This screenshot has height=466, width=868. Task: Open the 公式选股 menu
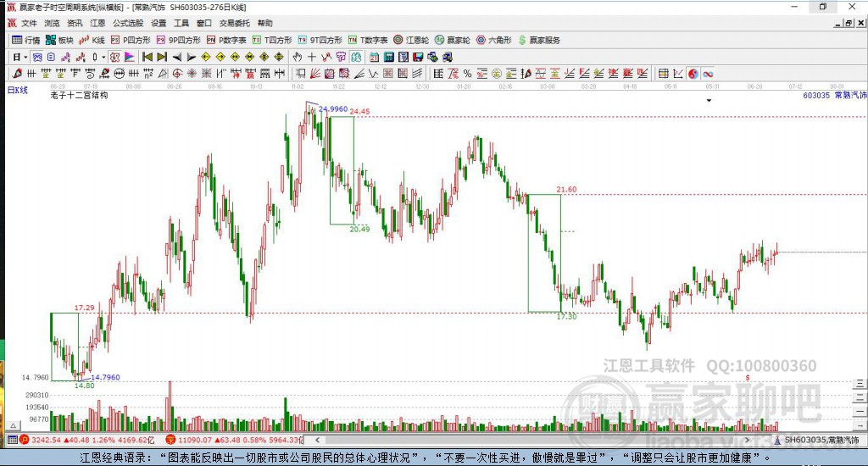click(x=128, y=23)
